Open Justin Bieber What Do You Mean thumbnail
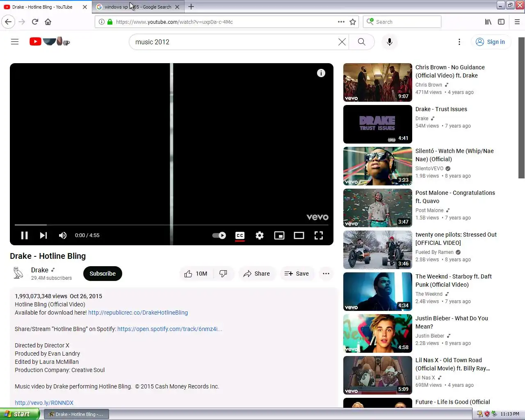The image size is (525, 420). [377, 333]
